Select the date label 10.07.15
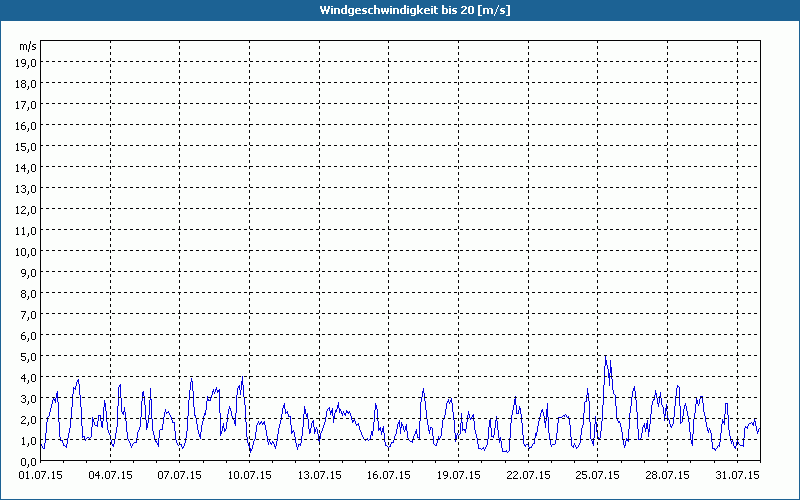Screen dimensions: 800x500 (x=249, y=475)
